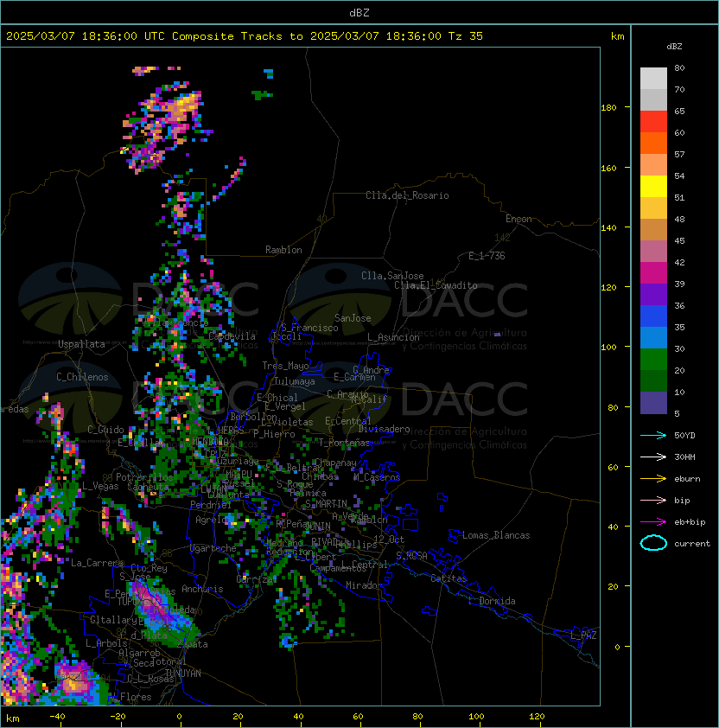Click the 'C_Guido' map label
The width and height of the screenshot is (719, 728).
pyautogui.click(x=105, y=430)
